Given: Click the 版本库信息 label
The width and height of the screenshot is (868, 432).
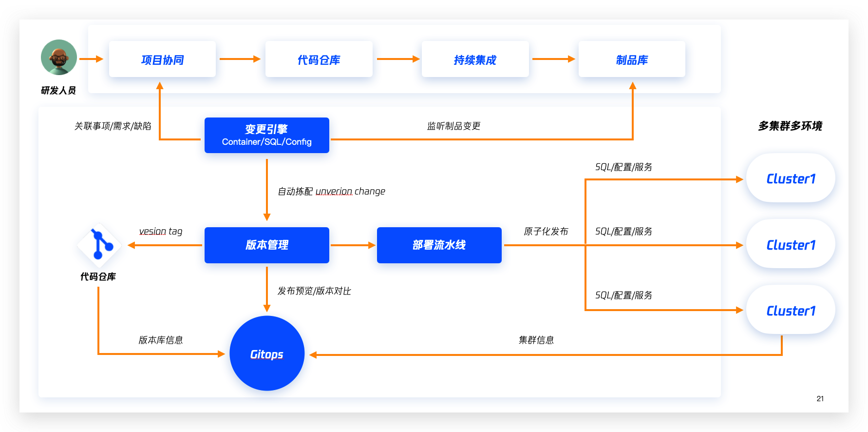Looking at the screenshot, I should coord(161,340).
